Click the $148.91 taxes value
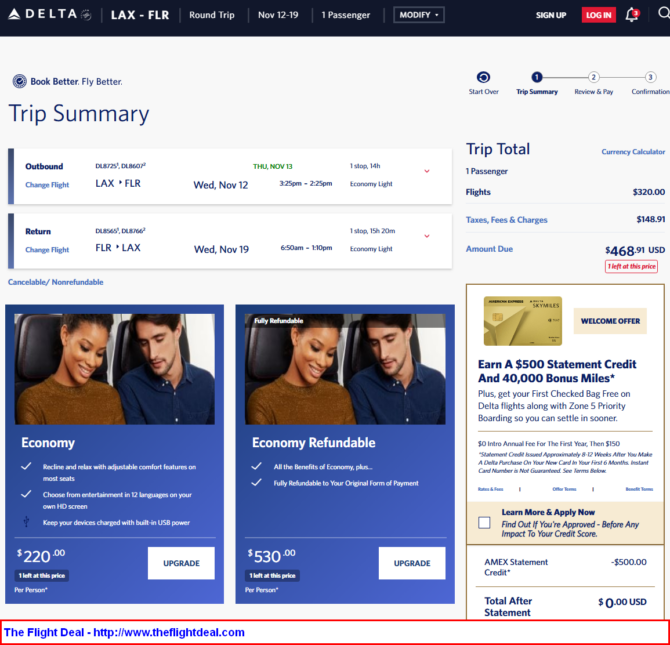This screenshot has width=670, height=645. pyautogui.click(x=651, y=219)
